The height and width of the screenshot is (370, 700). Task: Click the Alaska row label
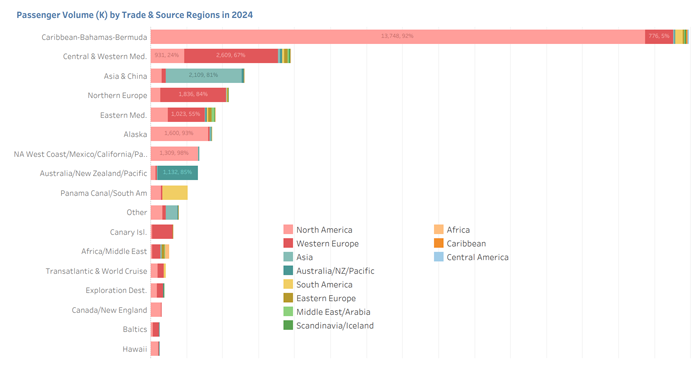pos(135,134)
